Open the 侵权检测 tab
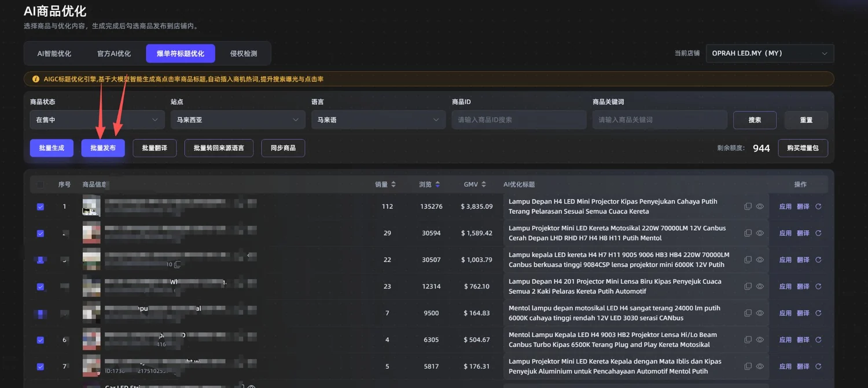Image resolution: width=868 pixels, height=388 pixels. tap(243, 53)
